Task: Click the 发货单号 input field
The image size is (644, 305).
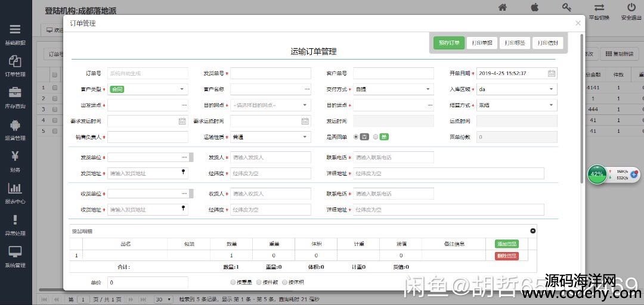Action: click(271, 73)
